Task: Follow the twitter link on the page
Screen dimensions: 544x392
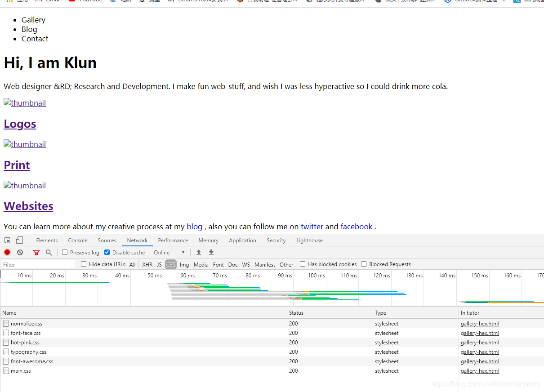Action: pyautogui.click(x=312, y=227)
